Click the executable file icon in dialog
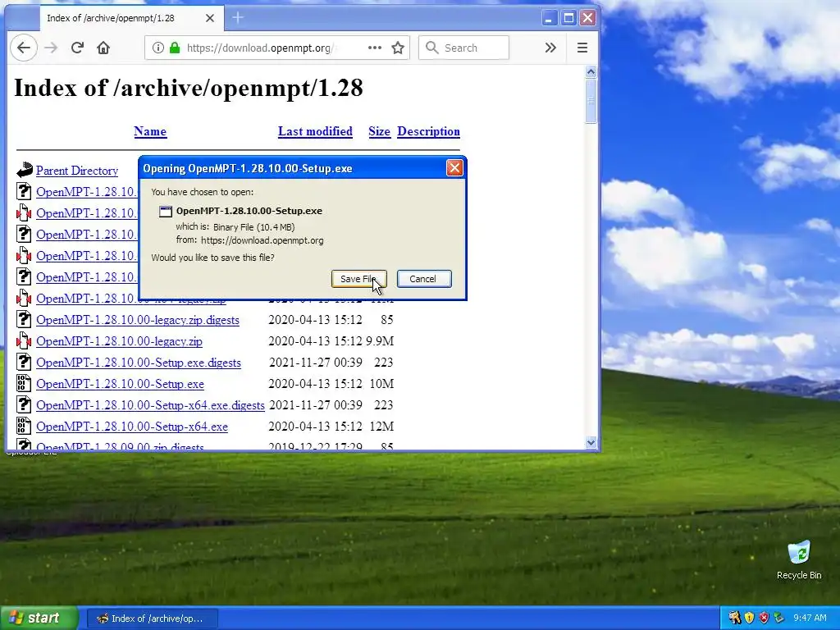The height and width of the screenshot is (630, 840). pyautogui.click(x=166, y=211)
